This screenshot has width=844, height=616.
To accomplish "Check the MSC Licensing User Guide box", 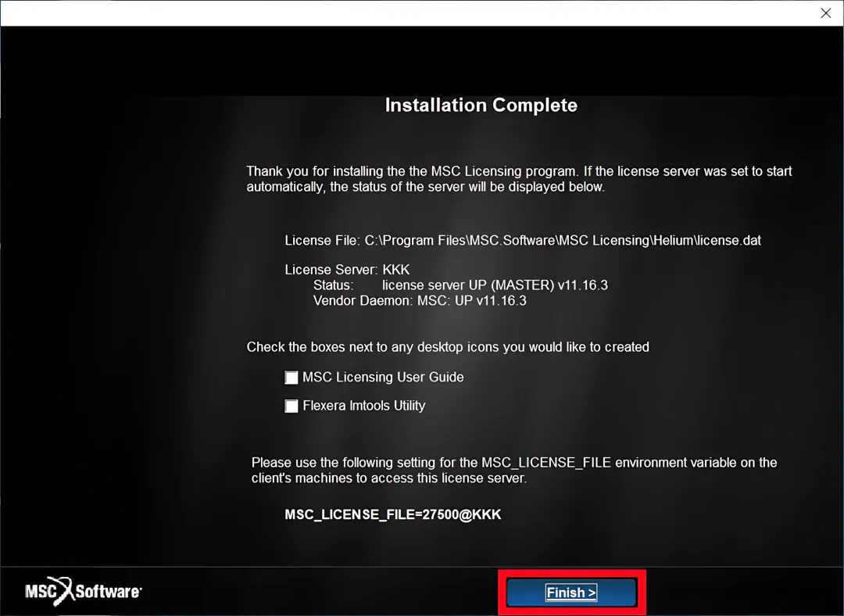I will [x=291, y=378].
